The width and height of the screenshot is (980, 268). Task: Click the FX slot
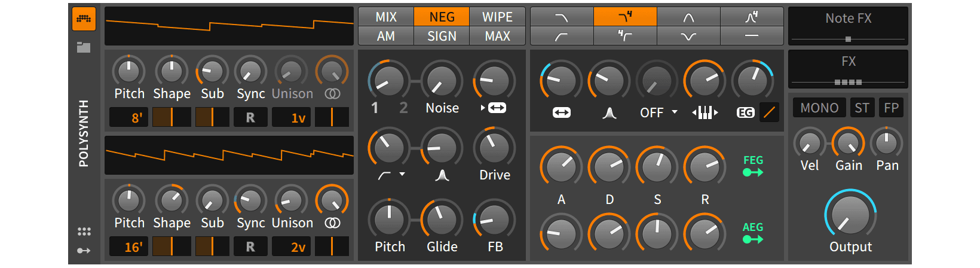click(x=848, y=68)
